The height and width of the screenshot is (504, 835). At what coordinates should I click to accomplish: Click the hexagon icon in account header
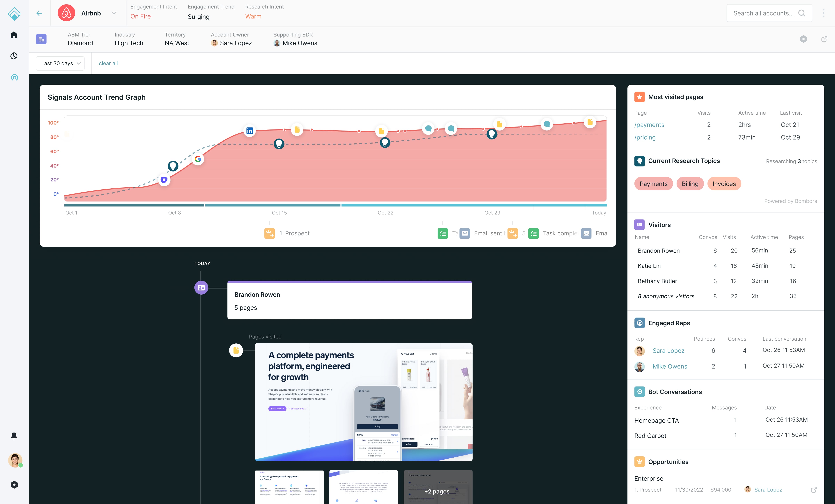click(804, 39)
